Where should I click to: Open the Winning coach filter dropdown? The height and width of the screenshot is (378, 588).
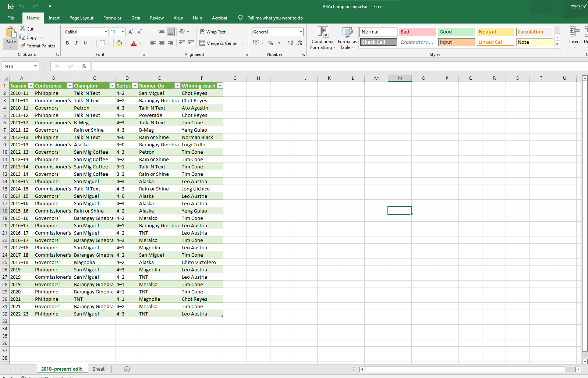220,86
